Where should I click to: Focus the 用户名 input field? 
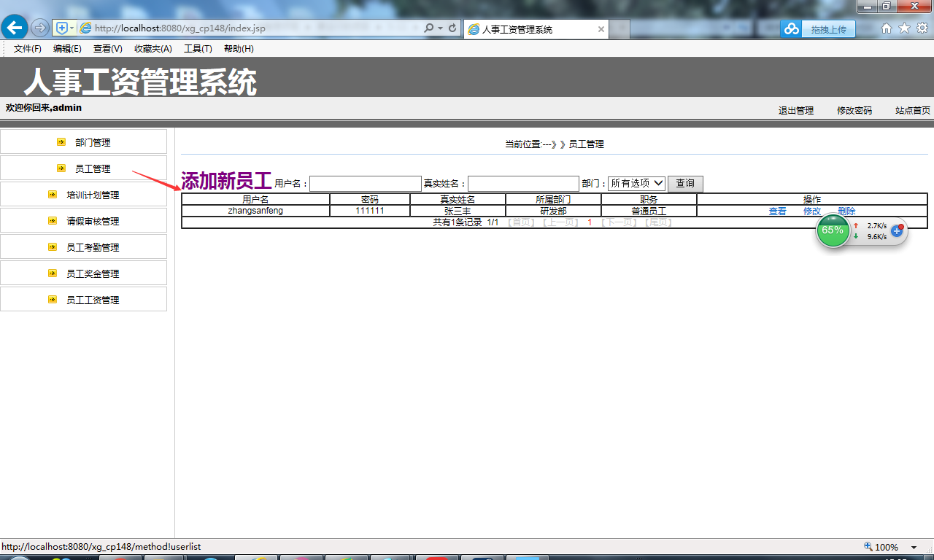coord(366,184)
